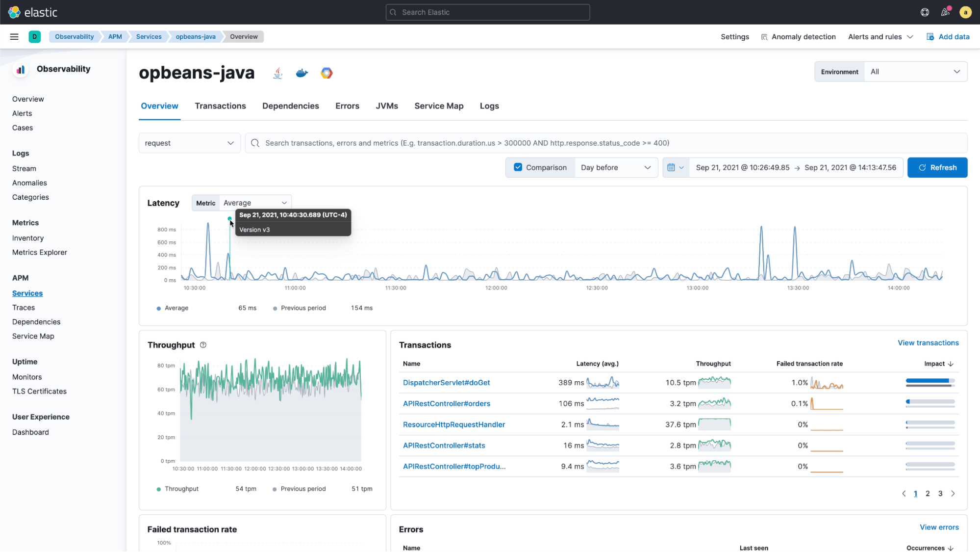Click the Elastic APM colored wheel icon
This screenshot has height=552, width=980.
(326, 73)
